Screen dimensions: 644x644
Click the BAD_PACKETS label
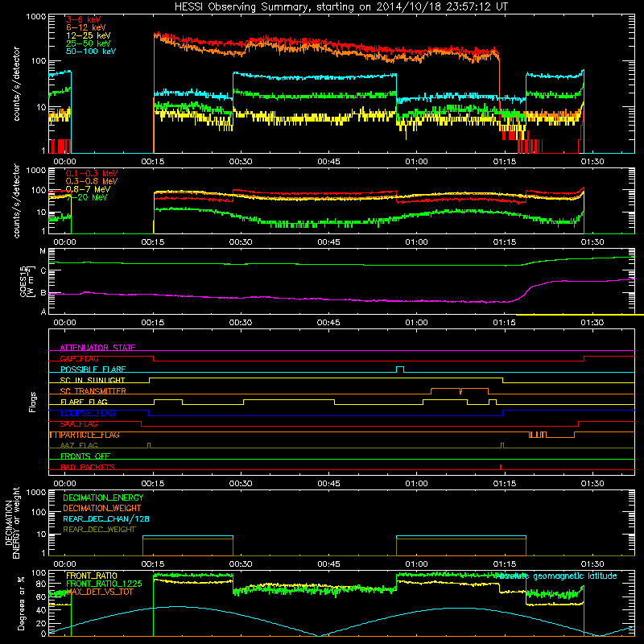88,467
